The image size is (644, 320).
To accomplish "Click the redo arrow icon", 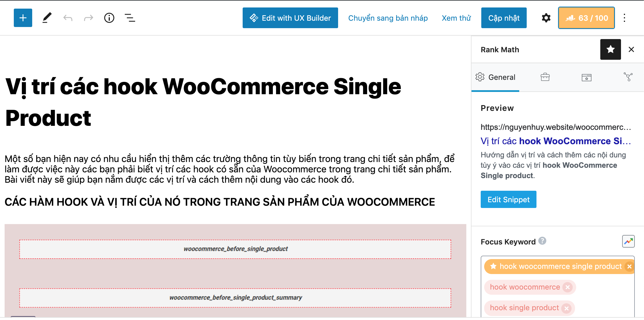I will (89, 18).
